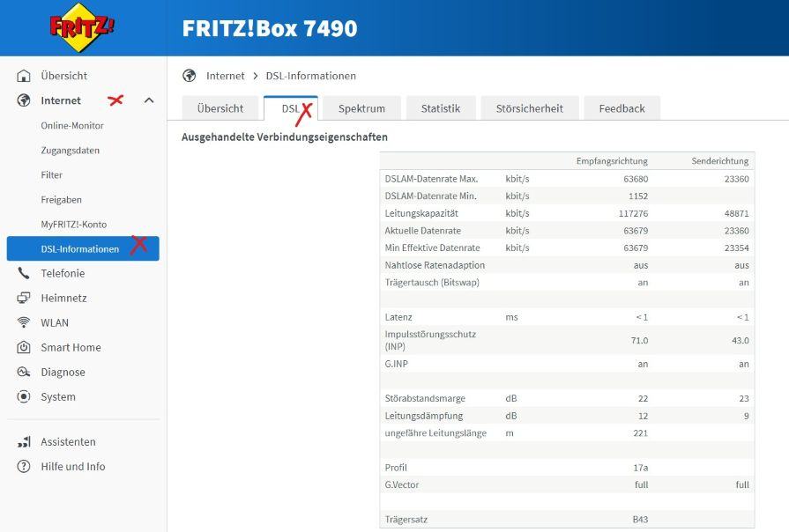Click the Smart Home power icon
This screenshot has width=789, height=532.
pyautogui.click(x=24, y=347)
